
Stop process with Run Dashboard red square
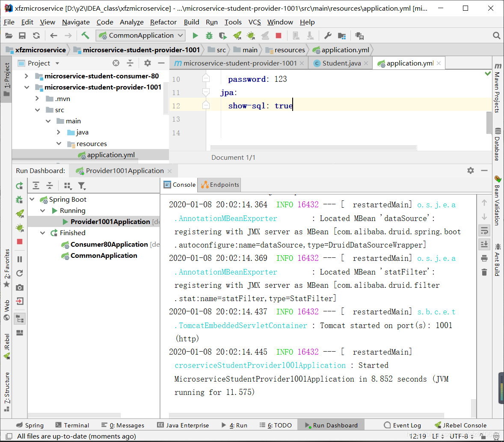[20, 242]
